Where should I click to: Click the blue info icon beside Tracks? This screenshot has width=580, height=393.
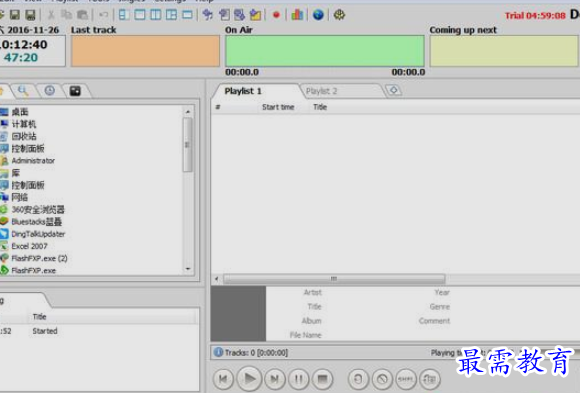(218, 352)
